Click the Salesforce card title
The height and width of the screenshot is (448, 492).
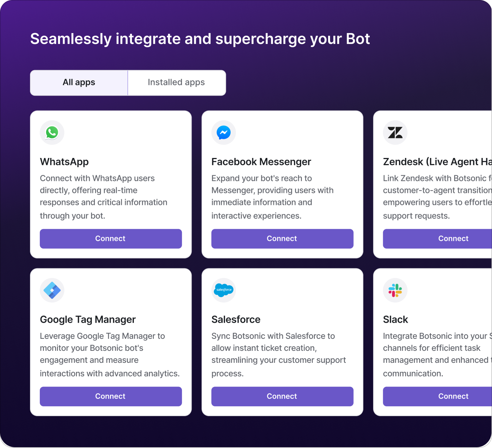[236, 319]
